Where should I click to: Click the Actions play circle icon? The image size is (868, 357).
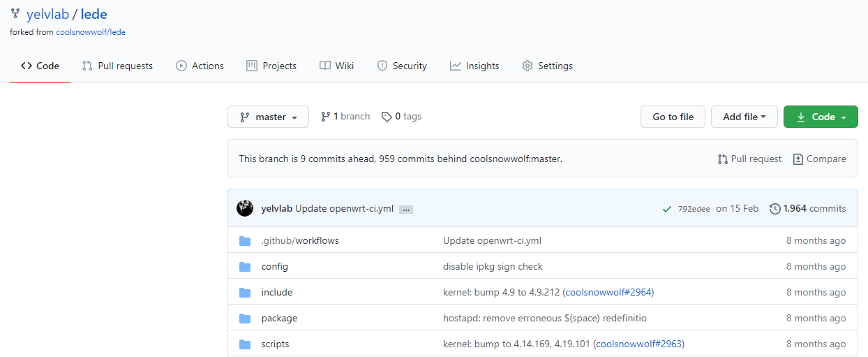[181, 66]
